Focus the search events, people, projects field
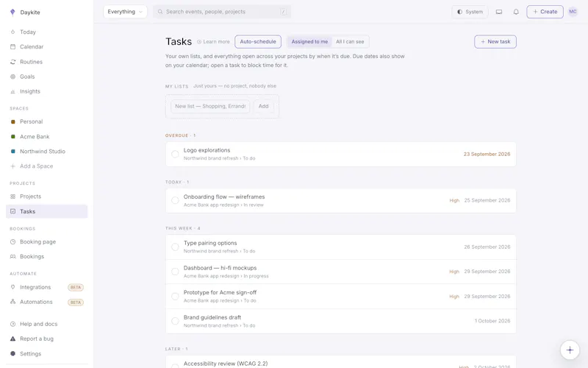The image size is (588, 368). (222, 12)
